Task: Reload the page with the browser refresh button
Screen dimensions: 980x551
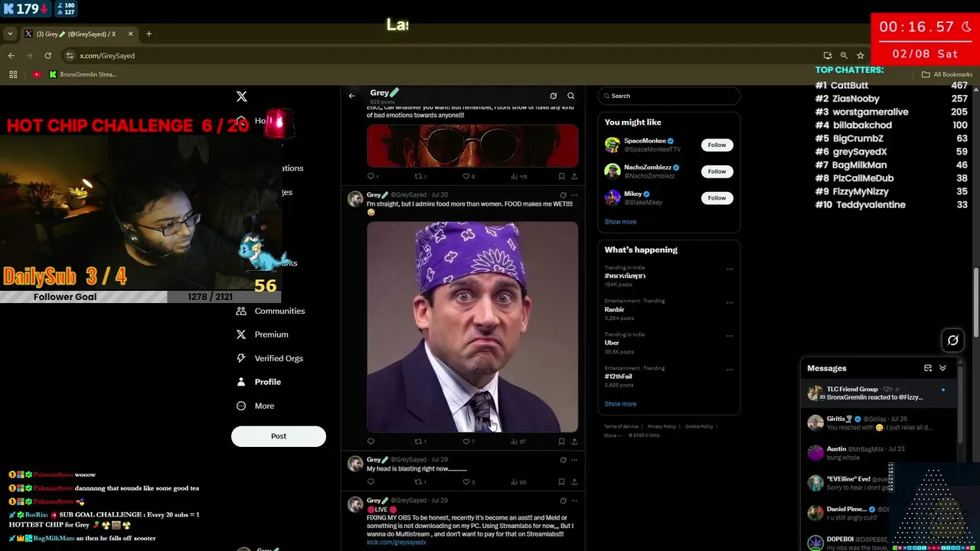Action: pos(47,55)
